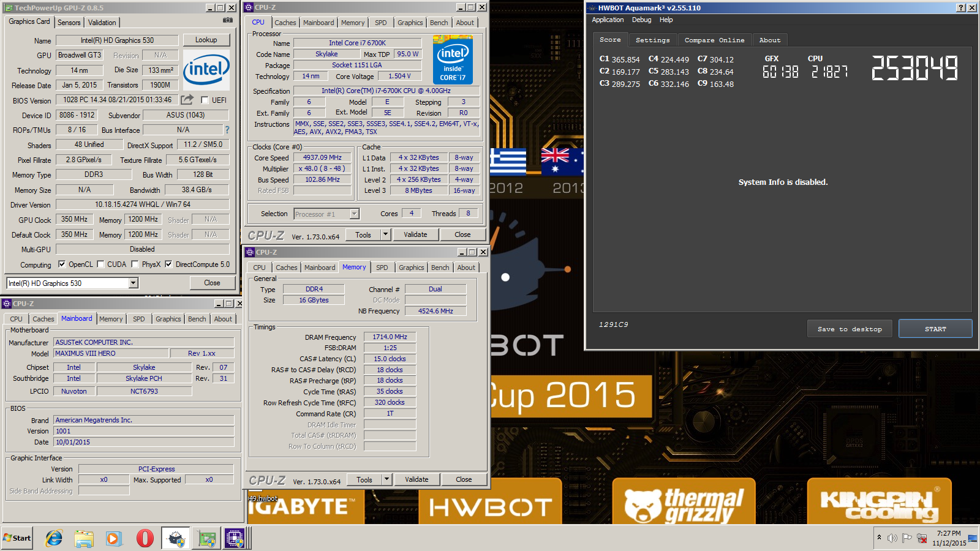Click the Lookup button in GPU-Z

coord(206,40)
